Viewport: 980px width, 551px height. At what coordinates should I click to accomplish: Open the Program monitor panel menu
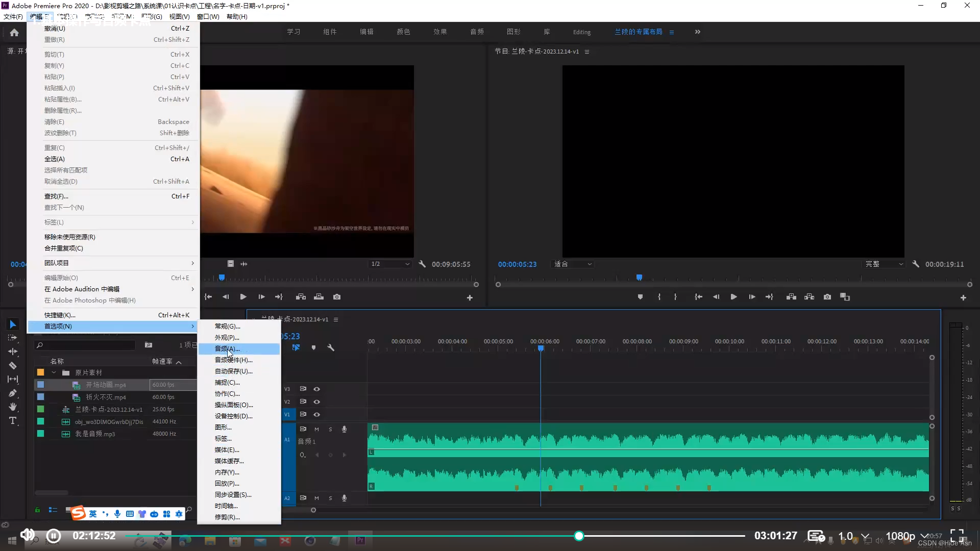click(x=587, y=52)
